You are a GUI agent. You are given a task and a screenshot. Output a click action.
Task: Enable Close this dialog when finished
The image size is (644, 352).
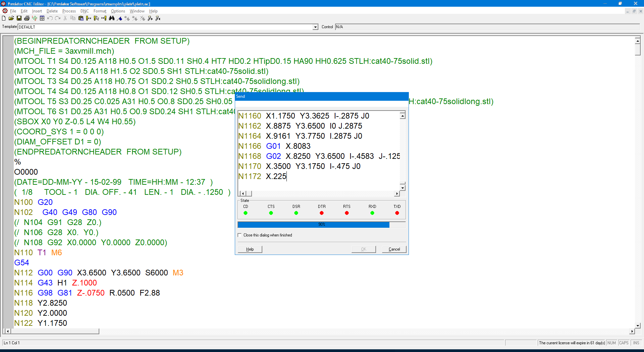[x=239, y=235]
